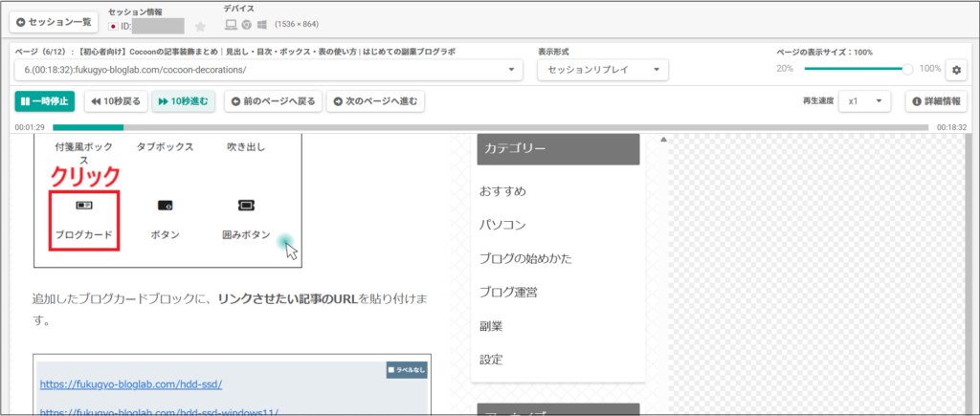This screenshot has width=980, height=416.
Task: Click the replay progress timeline bar
Action: click(x=491, y=127)
